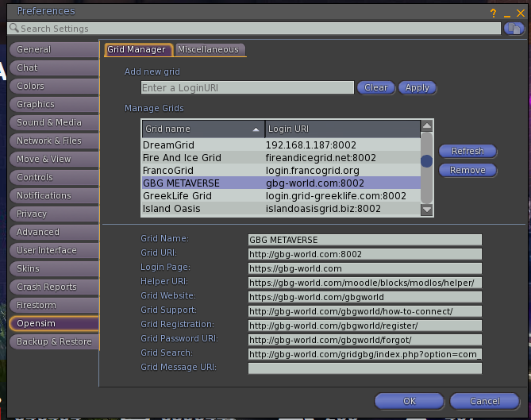Image resolution: width=531 pixels, height=420 pixels.
Task: Click Remove to delete the selected grid
Action: [x=468, y=170]
